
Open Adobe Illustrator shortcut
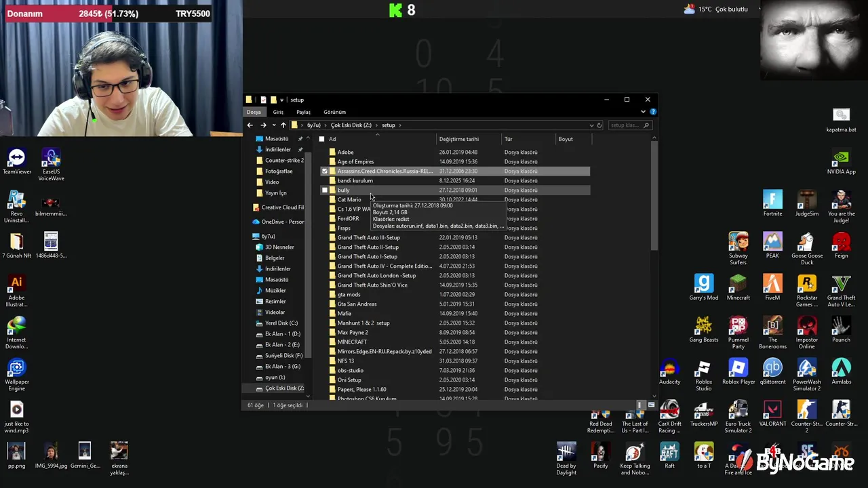coord(17,291)
